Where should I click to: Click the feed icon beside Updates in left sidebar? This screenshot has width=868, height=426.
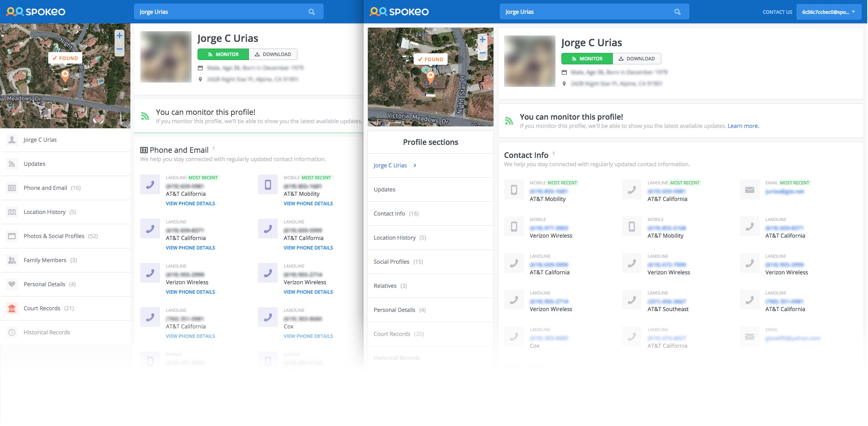coord(12,164)
